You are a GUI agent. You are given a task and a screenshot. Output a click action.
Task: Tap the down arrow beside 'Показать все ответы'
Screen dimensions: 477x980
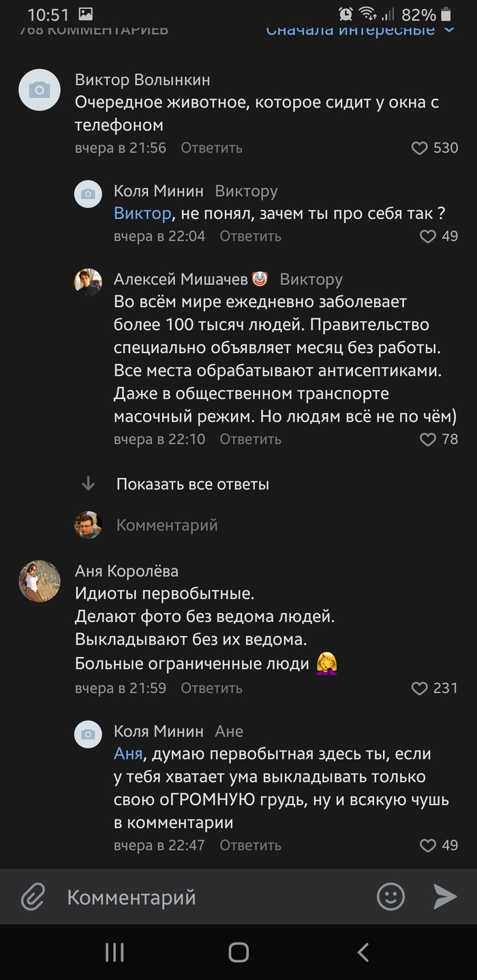[88, 485]
